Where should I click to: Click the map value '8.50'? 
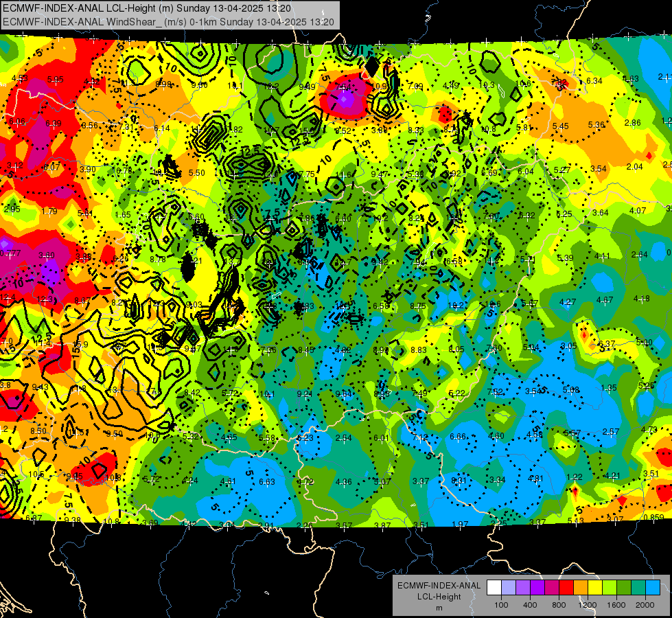(38, 431)
